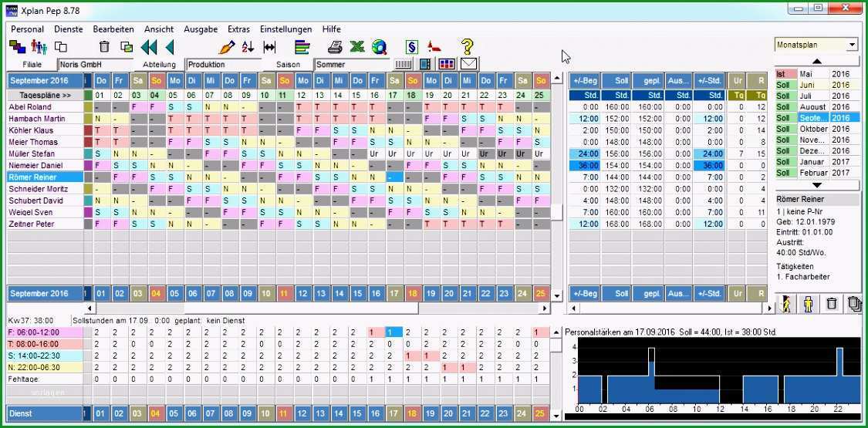Click the September 2016 header button
This screenshot has height=428, width=868.
(x=45, y=81)
